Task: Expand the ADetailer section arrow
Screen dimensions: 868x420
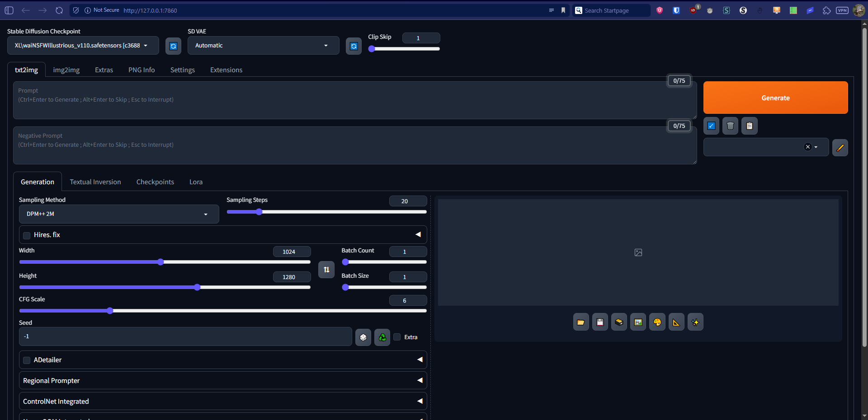Action: (x=420, y=359)
